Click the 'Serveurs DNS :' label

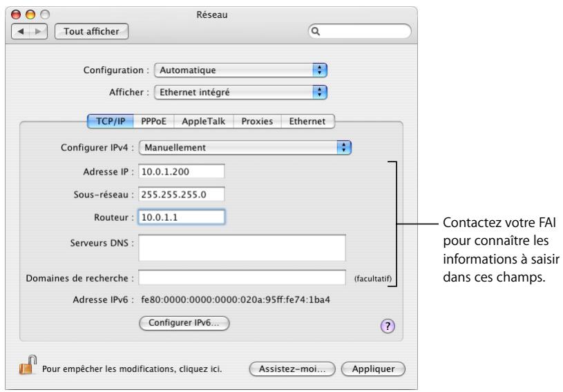tap(102, 243)
